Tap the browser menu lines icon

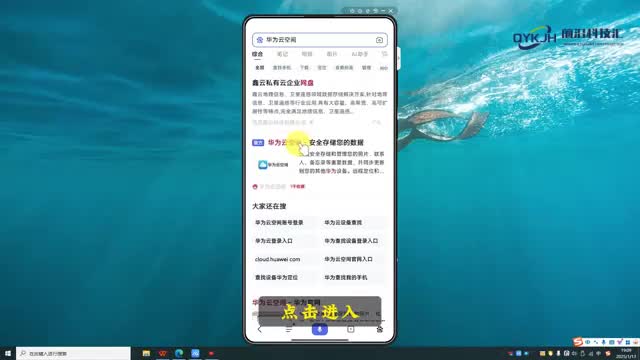point(289,329)
